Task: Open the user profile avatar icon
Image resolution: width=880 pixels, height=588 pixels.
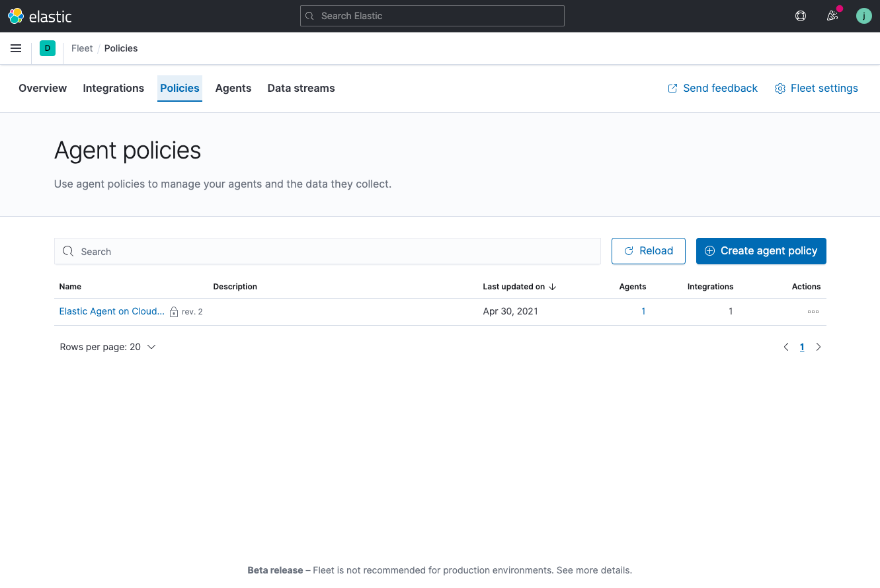Action: point(864,15)
